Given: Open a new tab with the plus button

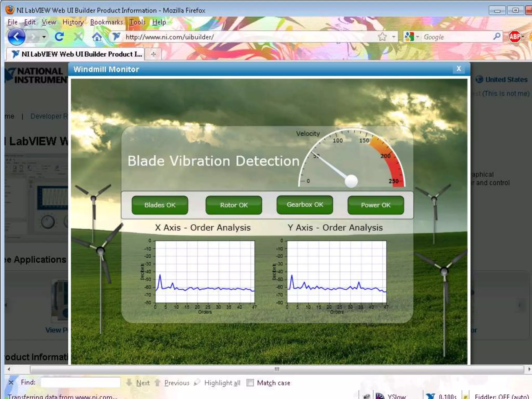Looking at the screenshot, I should pos(154,54).
